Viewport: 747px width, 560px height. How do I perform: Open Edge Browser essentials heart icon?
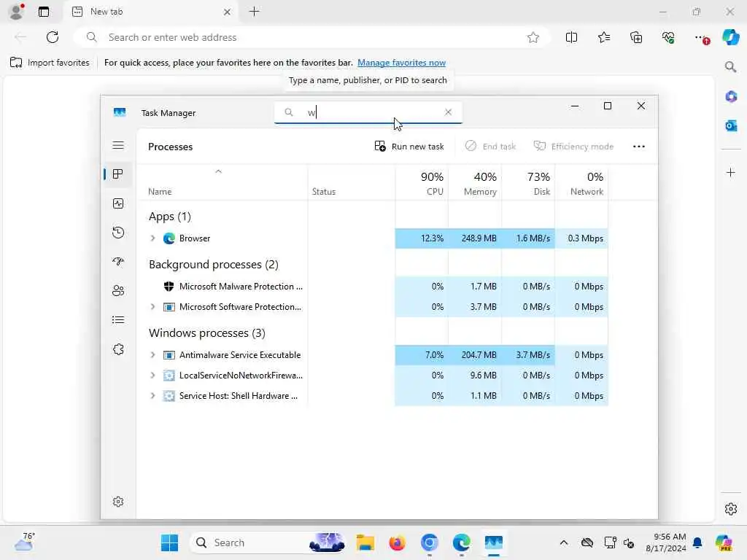(668, 37)
